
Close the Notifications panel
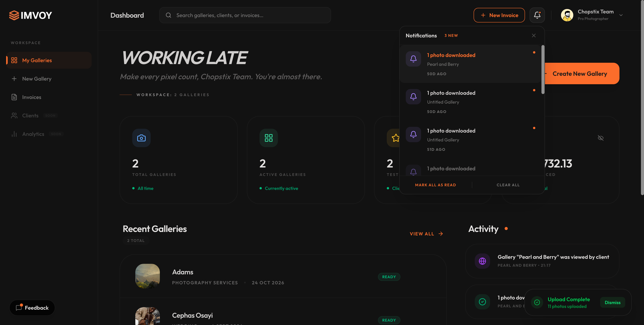point(533,35)
